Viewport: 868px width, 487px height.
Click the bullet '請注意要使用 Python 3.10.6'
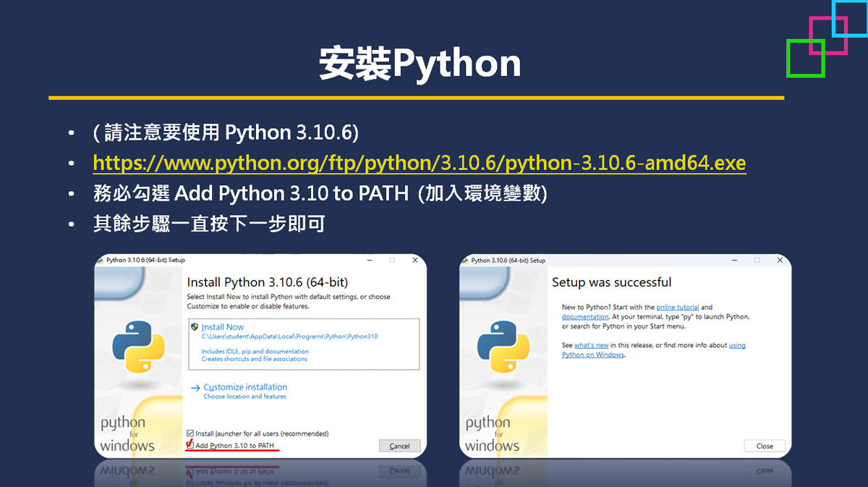pos(226,132)
